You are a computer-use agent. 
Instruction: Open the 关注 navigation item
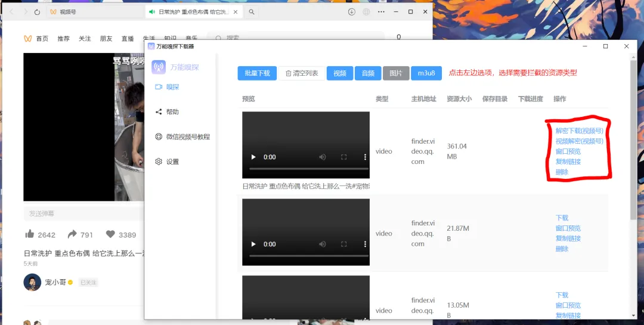pos(85,39)
